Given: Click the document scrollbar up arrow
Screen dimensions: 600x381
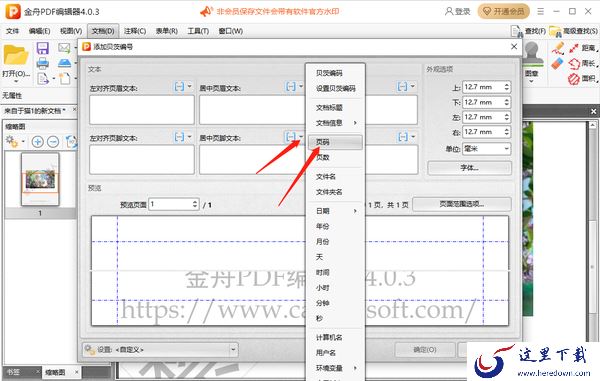Looking at the screenshot, I should click(x=592, y=125).
